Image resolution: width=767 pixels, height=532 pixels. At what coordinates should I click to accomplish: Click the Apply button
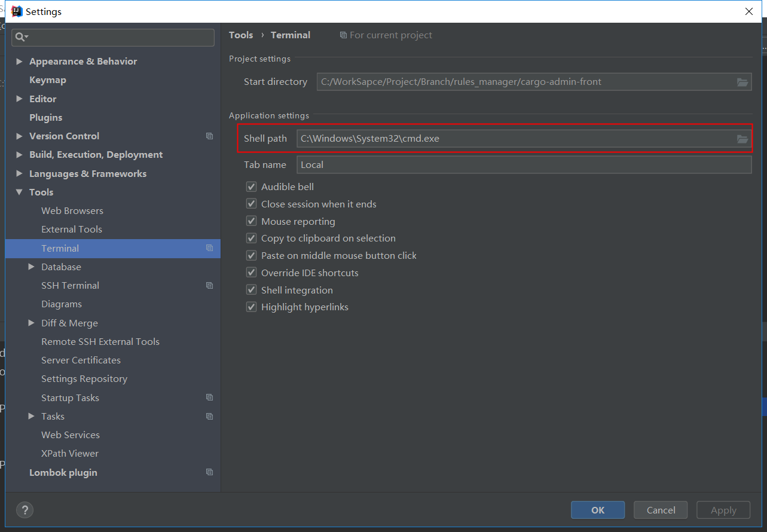(x=723, y=510)
